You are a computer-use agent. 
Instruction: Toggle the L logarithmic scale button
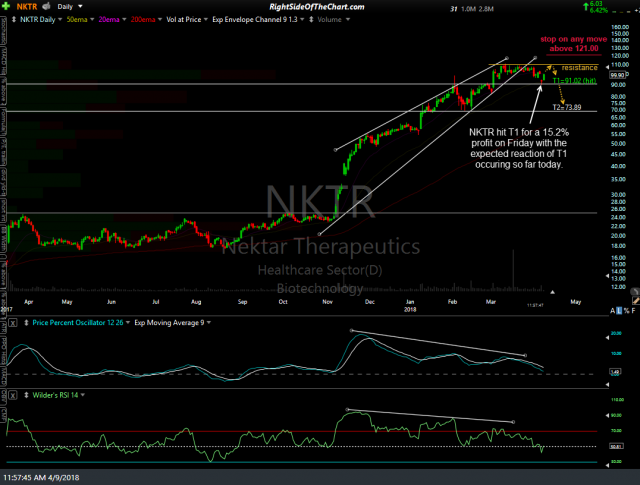(x=619, y=311)
